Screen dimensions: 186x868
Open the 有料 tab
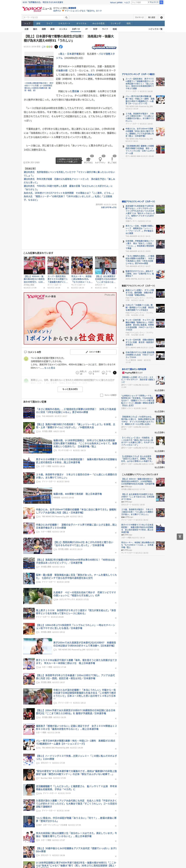(x=128, y=24)
